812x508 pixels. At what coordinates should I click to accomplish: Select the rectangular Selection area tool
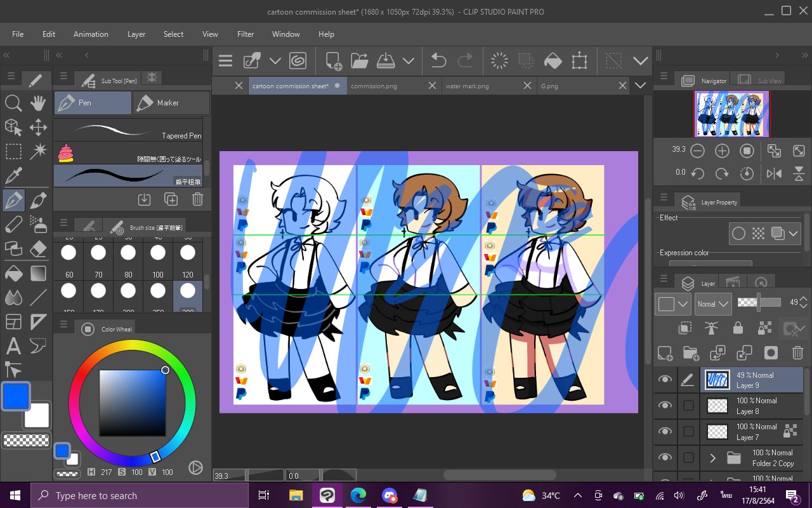click(13, 151)
